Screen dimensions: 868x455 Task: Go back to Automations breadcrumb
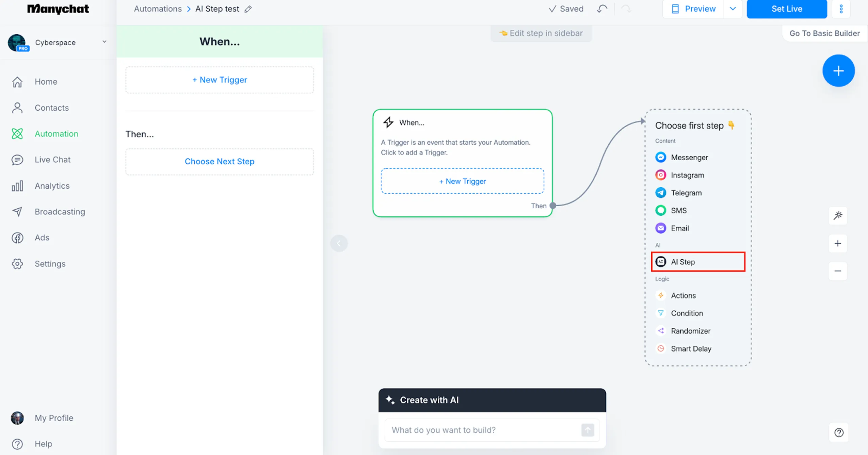158,9
